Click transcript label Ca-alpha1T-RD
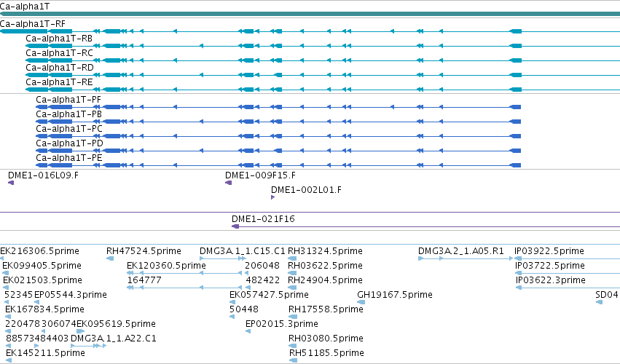The image size is (620, 364). pos(60,68)
